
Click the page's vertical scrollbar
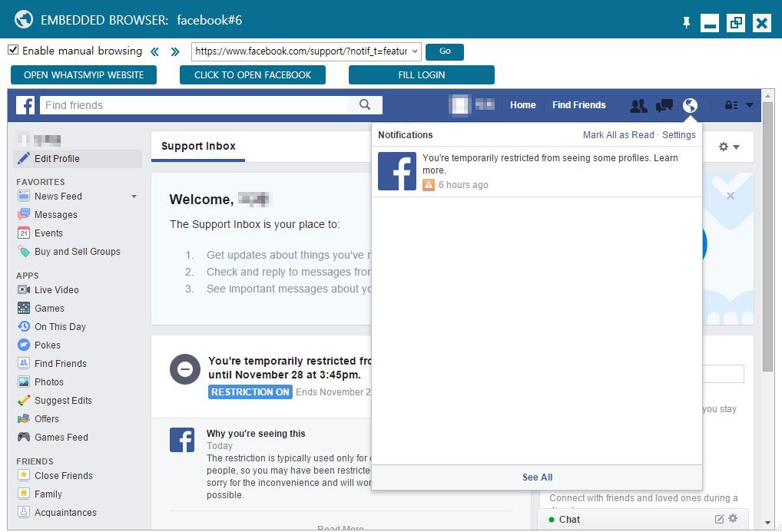[x=767, y=236]
